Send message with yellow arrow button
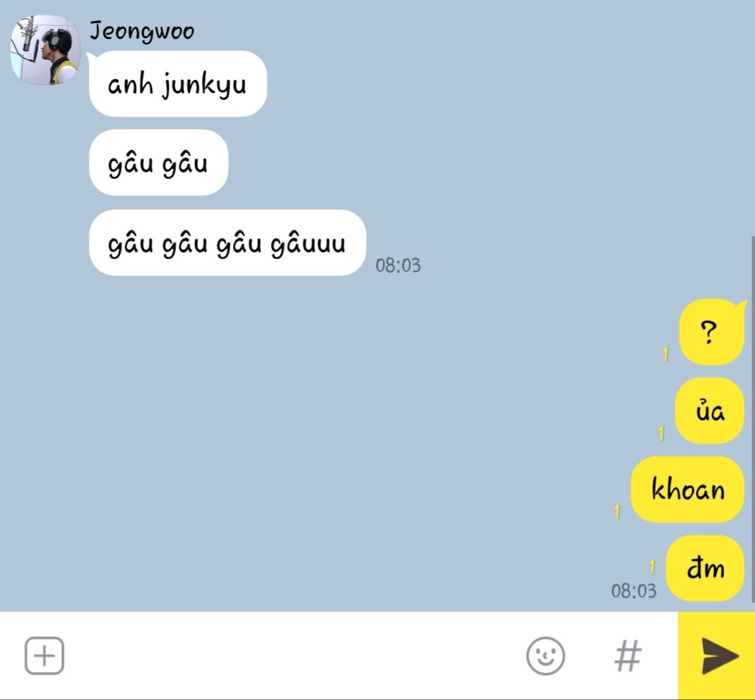 (x=716, y=655)
